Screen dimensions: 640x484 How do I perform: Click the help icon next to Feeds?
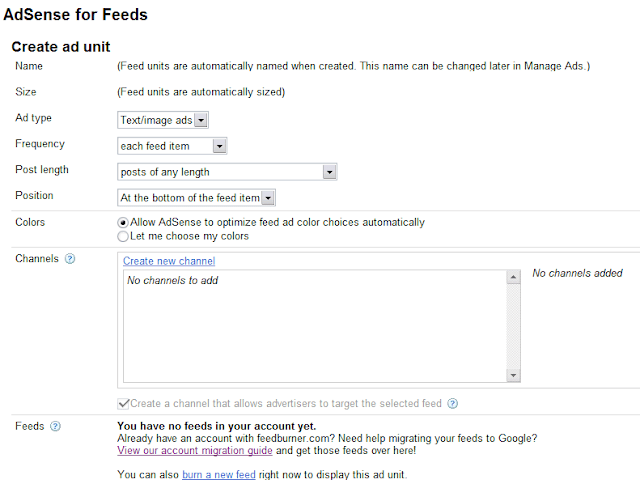click(x=56, y=426)
